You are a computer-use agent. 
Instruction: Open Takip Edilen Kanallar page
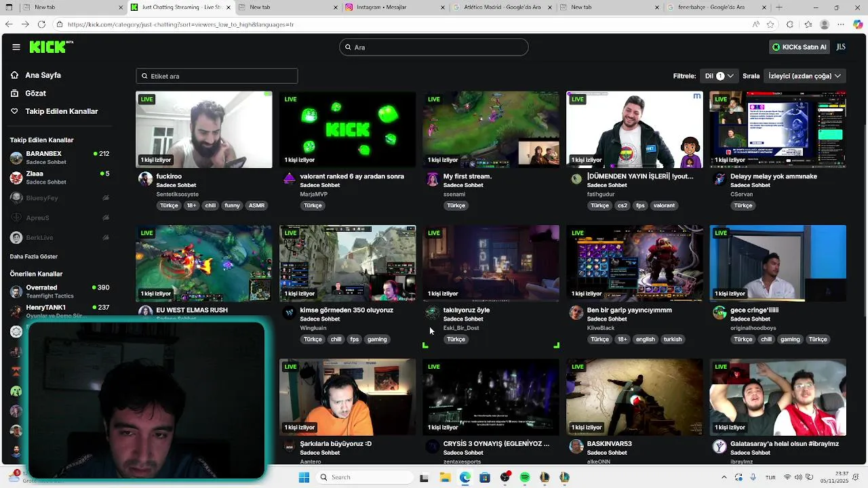[61, 111]
